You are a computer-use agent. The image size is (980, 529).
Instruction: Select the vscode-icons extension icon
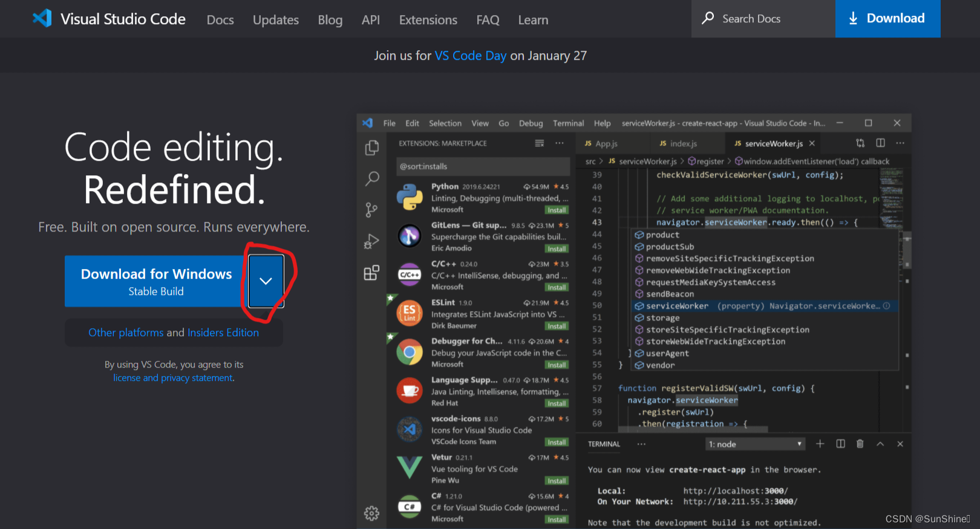point(410,429)
